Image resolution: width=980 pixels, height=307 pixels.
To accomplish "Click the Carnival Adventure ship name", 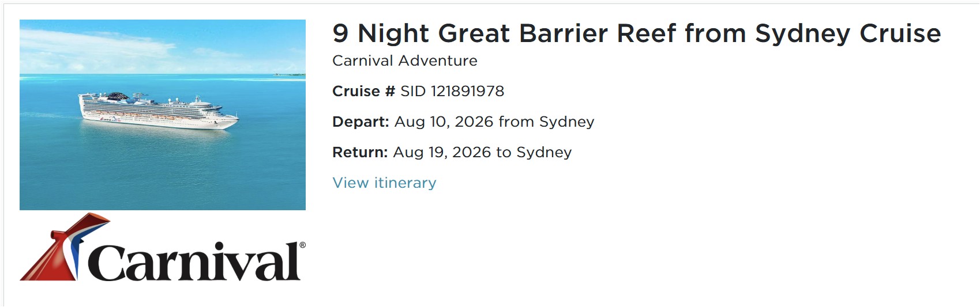I will (x=405, y=60).
